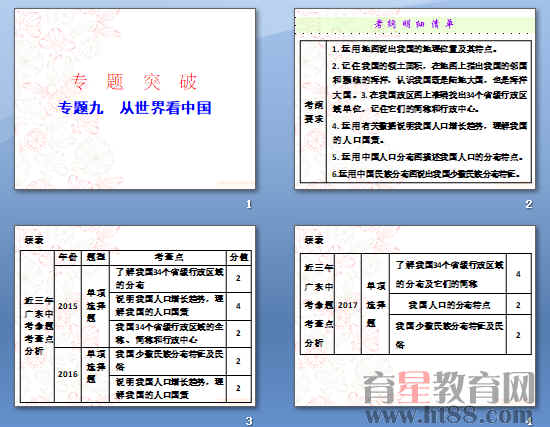Select slide 3 with 2015 and 2016 table

(135, 316)
